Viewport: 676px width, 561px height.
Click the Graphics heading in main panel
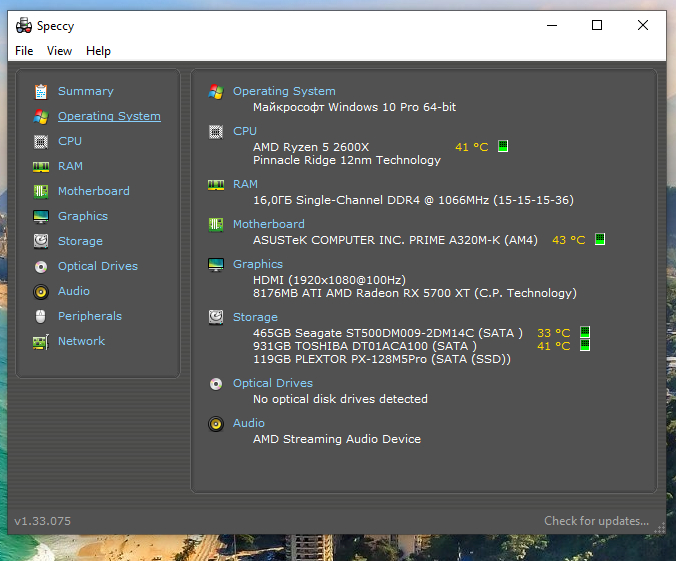[x=258, y=264]
